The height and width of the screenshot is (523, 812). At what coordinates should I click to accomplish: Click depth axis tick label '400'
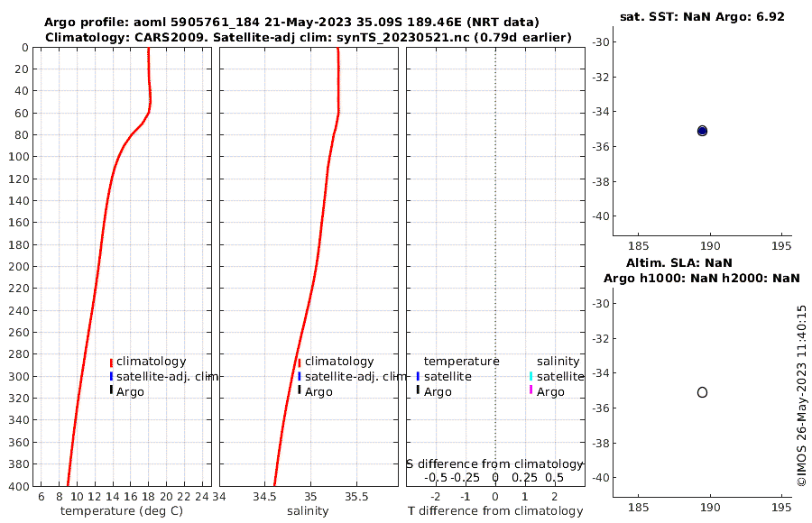(19, 486)
